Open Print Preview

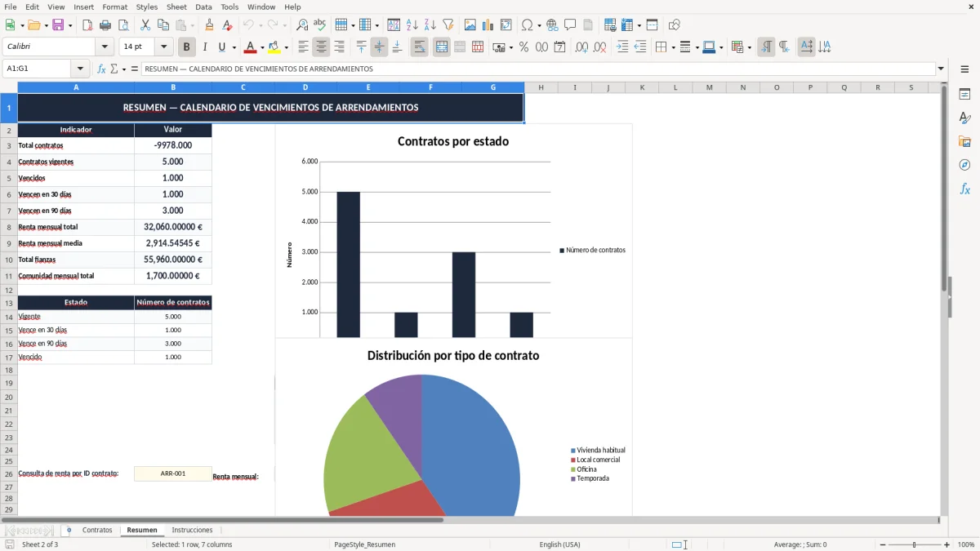tap(123, 25)
